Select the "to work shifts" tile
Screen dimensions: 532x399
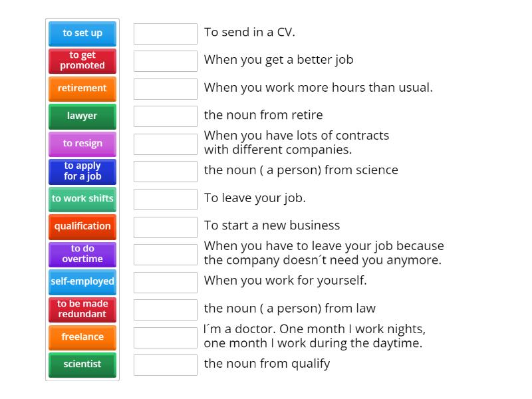pyautogui.click(x=82, y=199)
